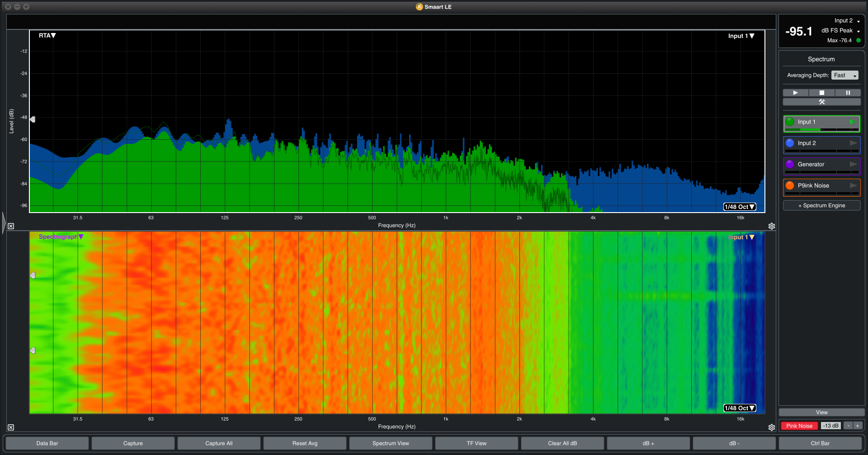Open the dB FS Peak meter type dropdown
Viewport: 868px width, 455px height.
click(x=841, y=30)
